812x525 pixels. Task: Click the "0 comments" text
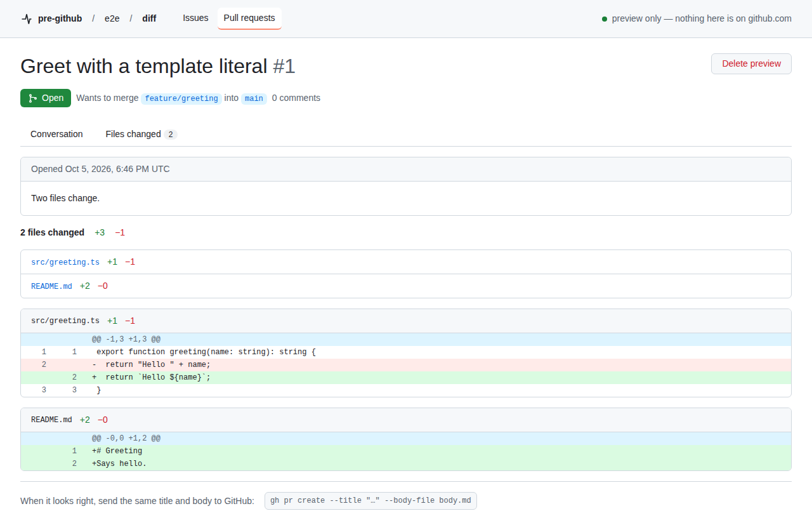tap(296, 98)
